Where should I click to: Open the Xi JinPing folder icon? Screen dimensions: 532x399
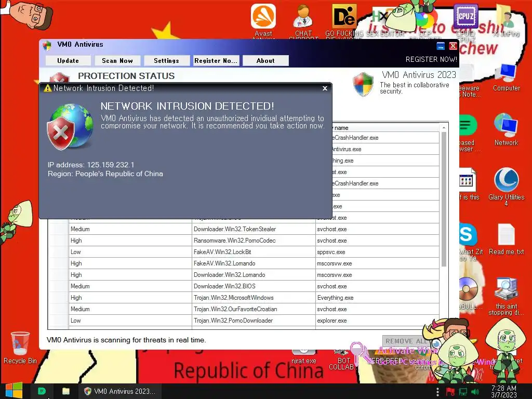click(506, 20)
